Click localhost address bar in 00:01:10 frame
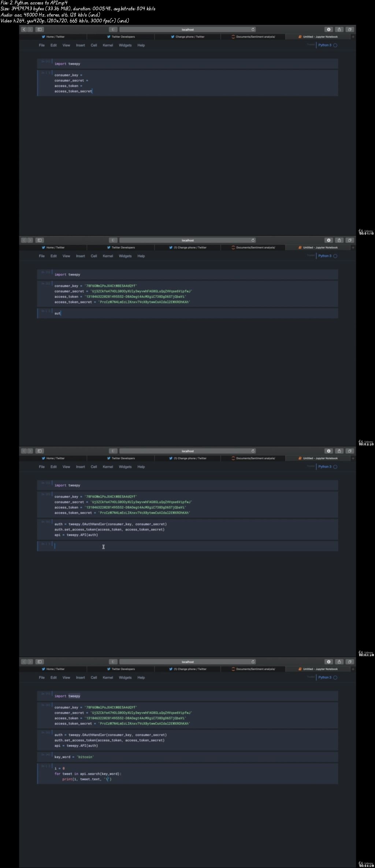This screenshot has width=375, height=868. [x=187, y=29]
